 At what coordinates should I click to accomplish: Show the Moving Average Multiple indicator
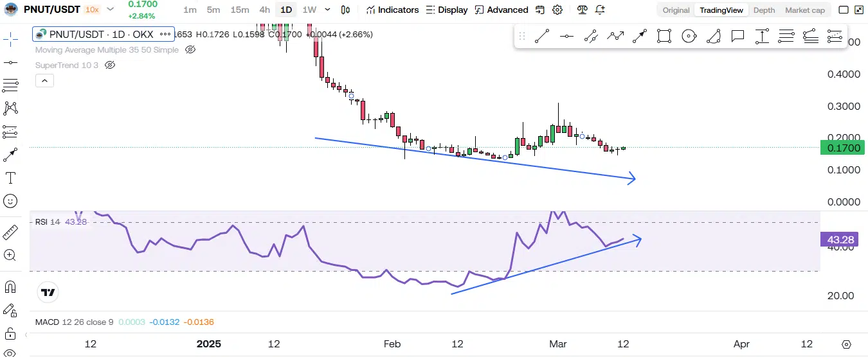(x=190, y=49)
